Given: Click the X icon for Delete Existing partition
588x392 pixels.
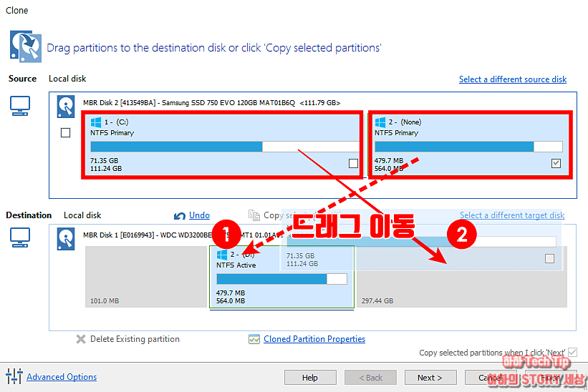Looking at the screenshot, I should (81, 339).
